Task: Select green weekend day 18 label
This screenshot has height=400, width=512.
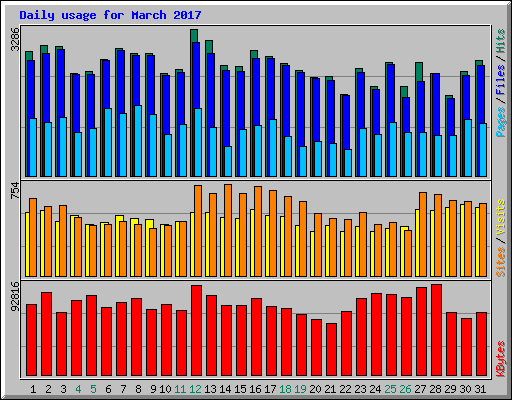Action: click(285, 389)
